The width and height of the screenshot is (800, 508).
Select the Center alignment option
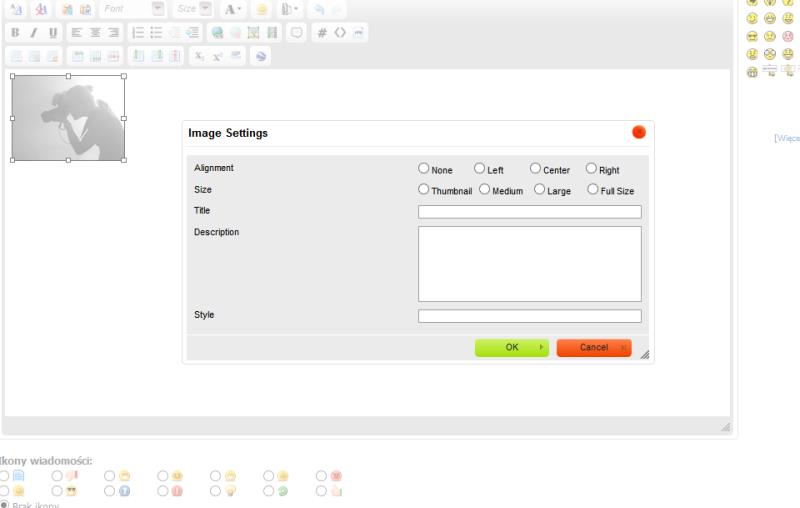point(535,169)
